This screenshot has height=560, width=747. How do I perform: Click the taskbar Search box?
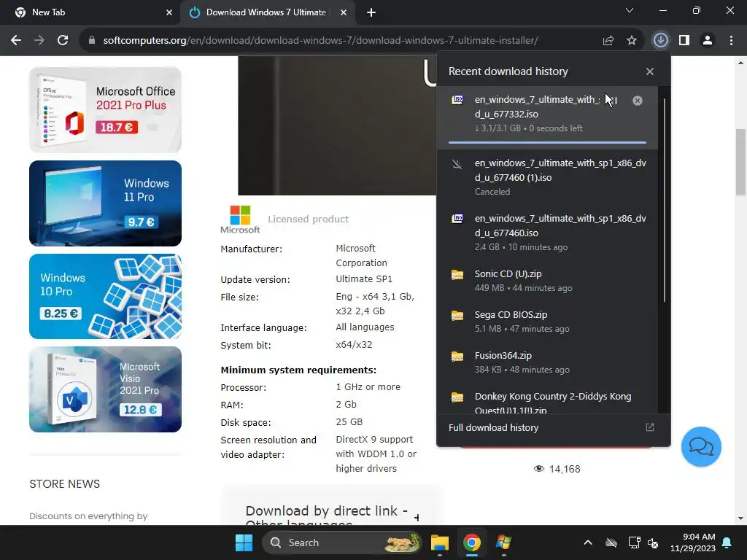point(341,542)
